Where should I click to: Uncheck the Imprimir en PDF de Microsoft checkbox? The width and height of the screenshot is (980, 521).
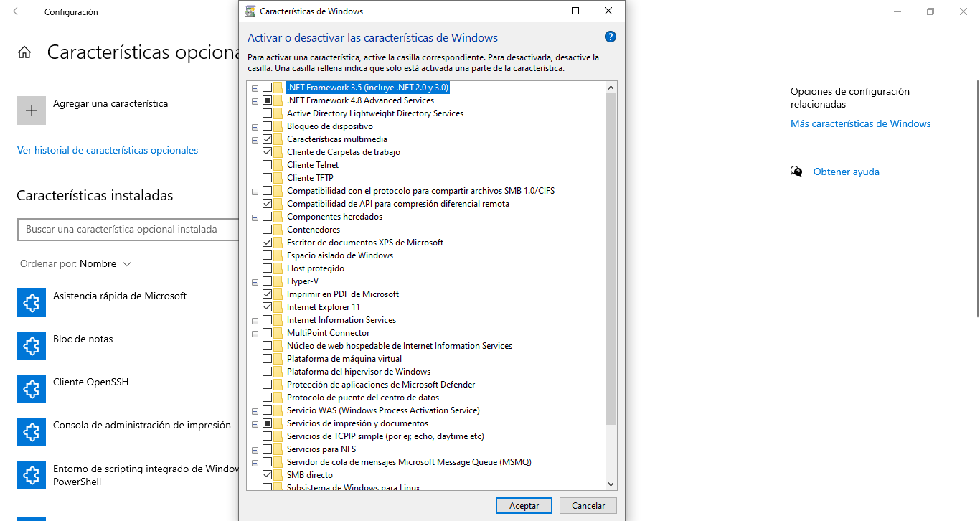[267, 294]
